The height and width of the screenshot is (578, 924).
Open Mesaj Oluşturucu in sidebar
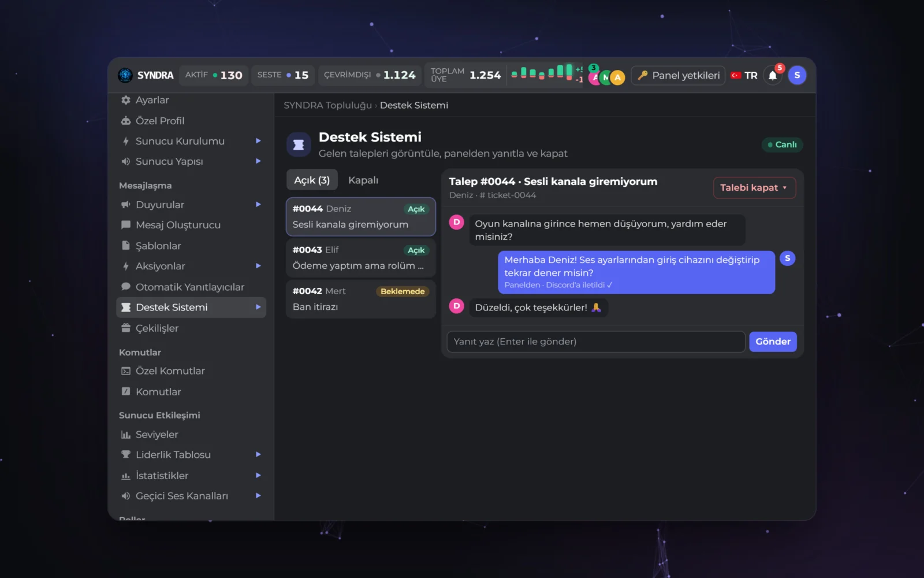coord(191,225)
